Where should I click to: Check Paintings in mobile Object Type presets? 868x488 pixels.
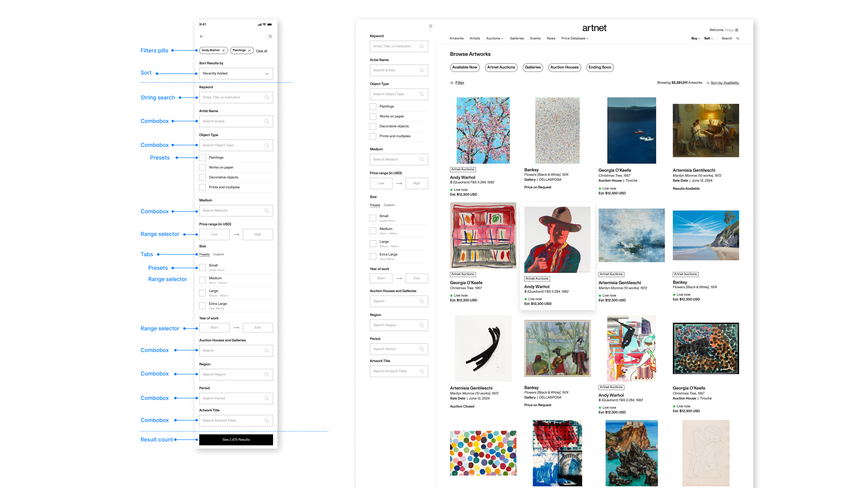(203, 158)
